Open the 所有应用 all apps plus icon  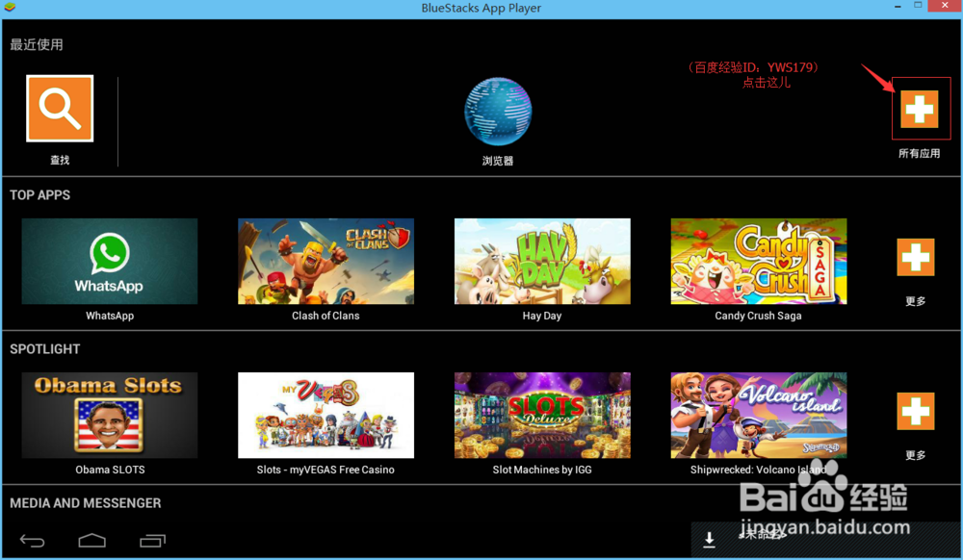point(920,109)
